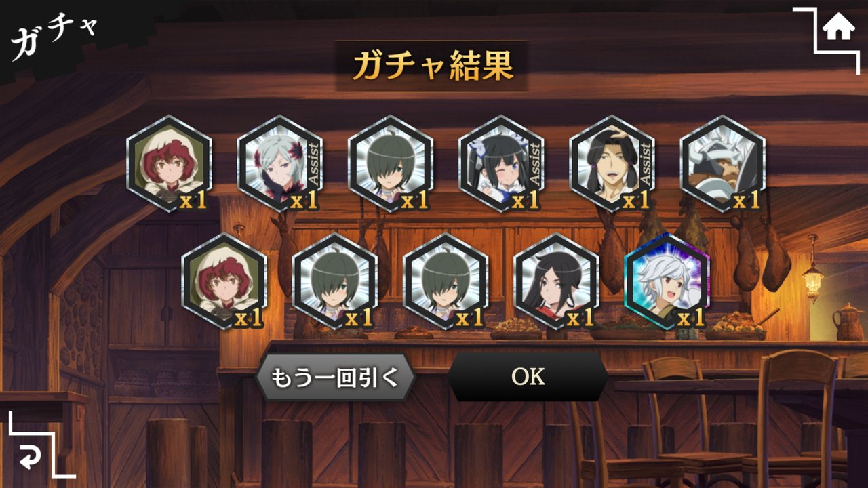Select the silver-haired Assist character with red flowers
The width and height of the screenshot is (868, 488).
tap(279, 163)
